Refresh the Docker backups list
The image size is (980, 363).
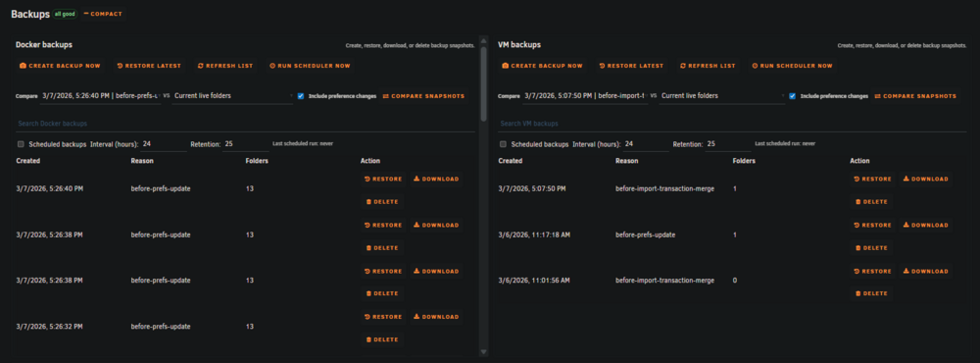pos(225,66)
